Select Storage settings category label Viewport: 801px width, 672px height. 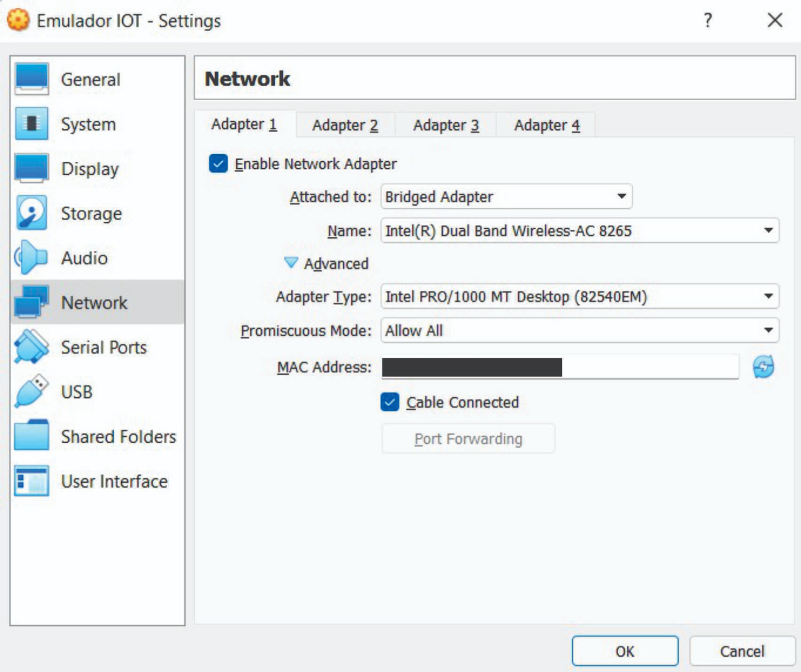coord(92,214)
